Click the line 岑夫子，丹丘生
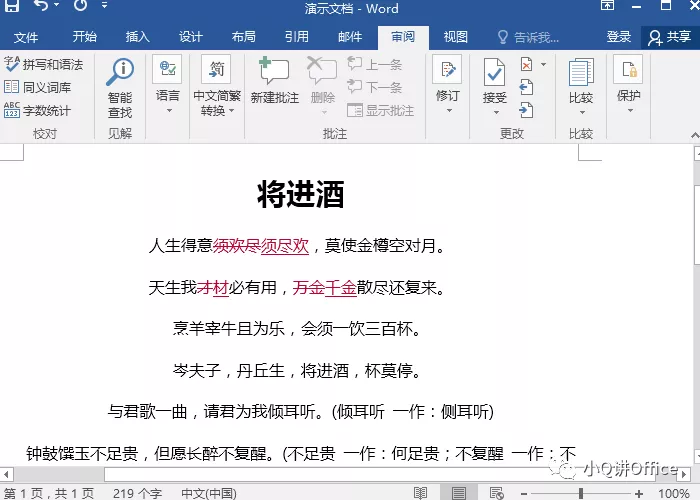700x500 pixels. [229, 371]
